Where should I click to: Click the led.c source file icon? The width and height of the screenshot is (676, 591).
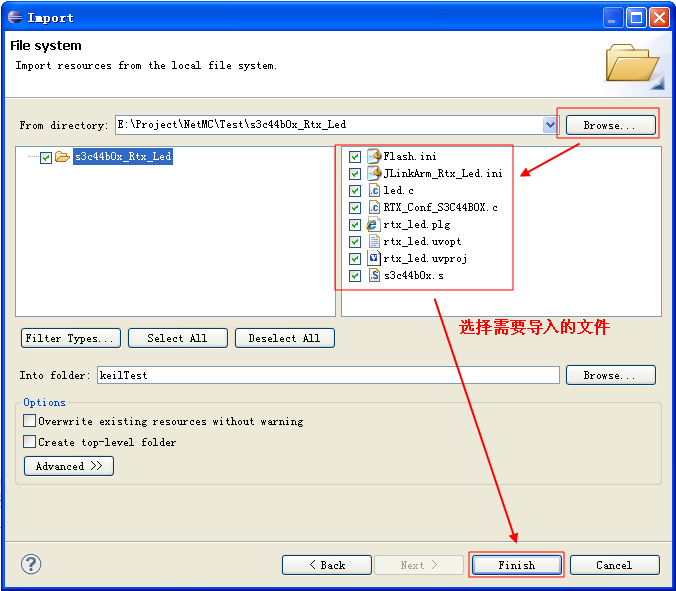click(x=374, y=190)
